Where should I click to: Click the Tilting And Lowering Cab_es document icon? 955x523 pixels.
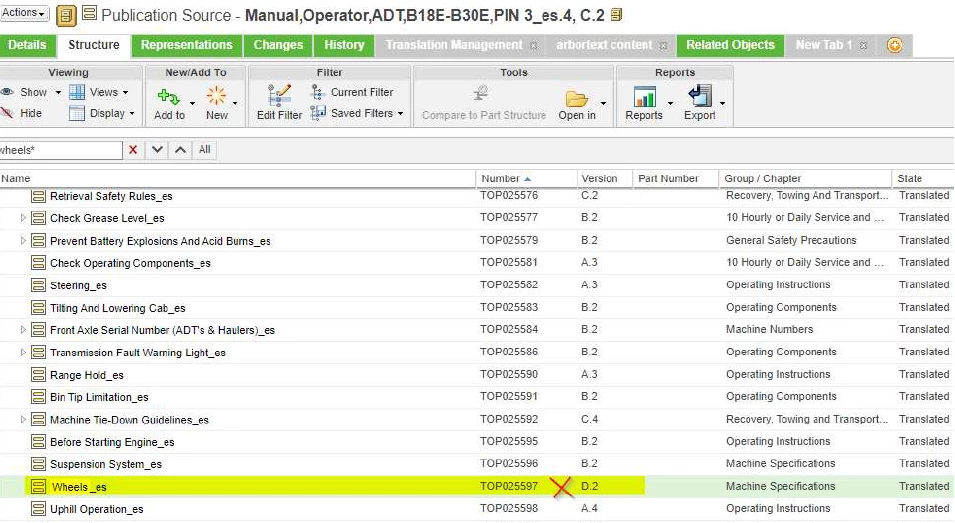coord(38,307)
